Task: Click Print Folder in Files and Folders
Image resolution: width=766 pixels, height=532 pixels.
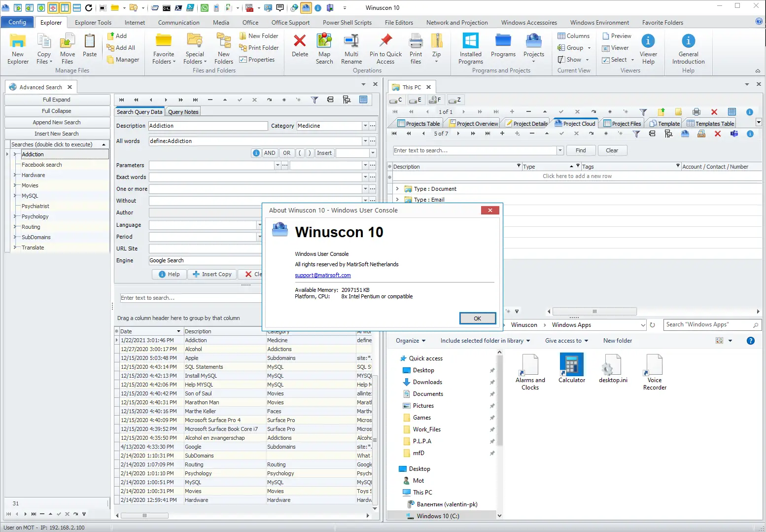Action: point(259,48)
